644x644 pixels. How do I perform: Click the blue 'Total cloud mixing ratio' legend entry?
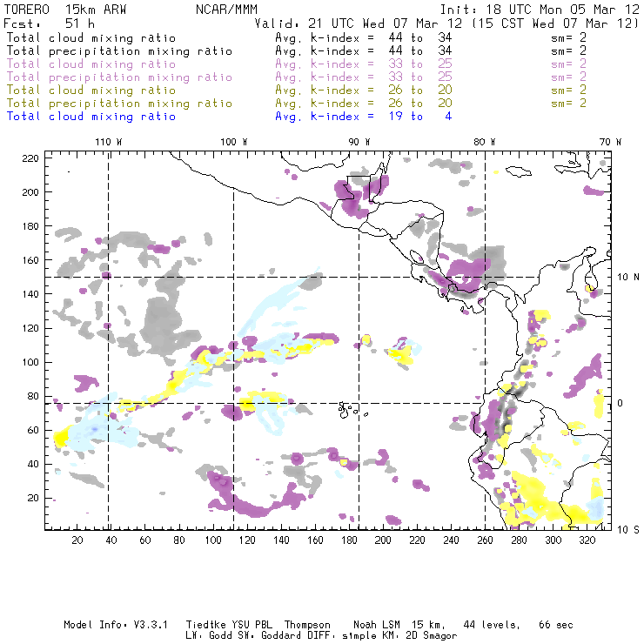coord(91,117)
